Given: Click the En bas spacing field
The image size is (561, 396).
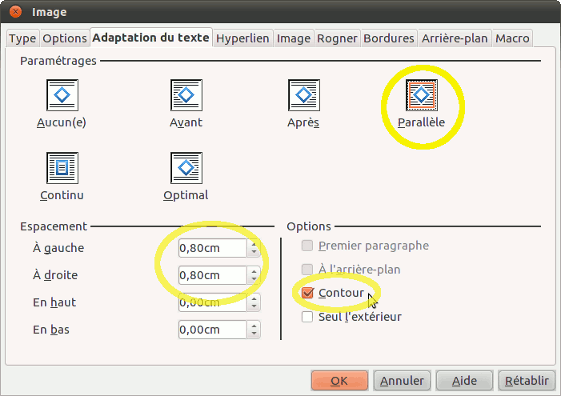Looking at the screenshot, I should point(213,329).
